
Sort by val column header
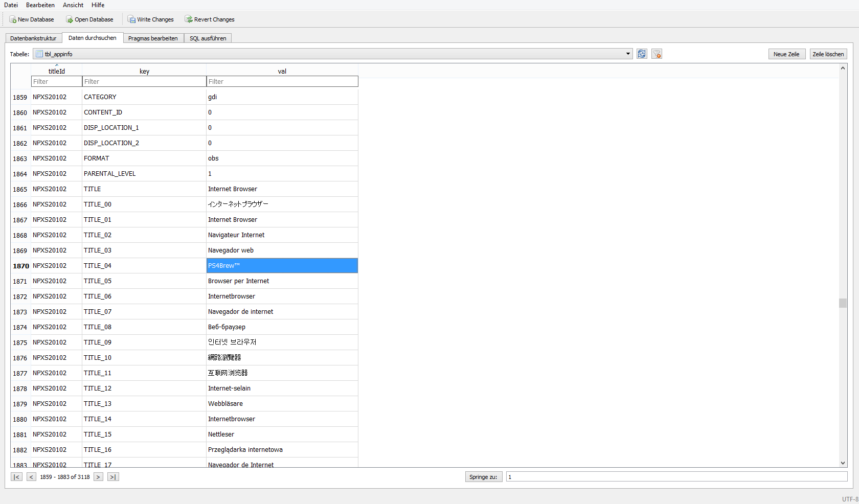282,71
